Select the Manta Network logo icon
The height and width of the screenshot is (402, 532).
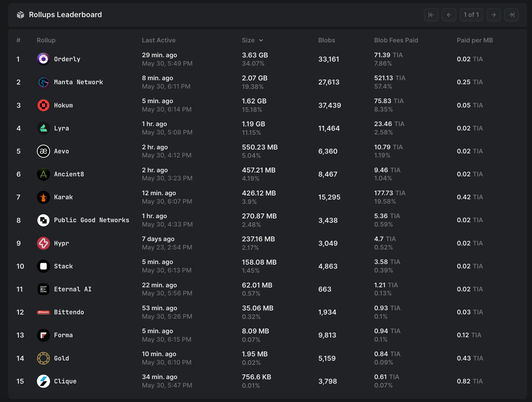click(x=43, y=82)
